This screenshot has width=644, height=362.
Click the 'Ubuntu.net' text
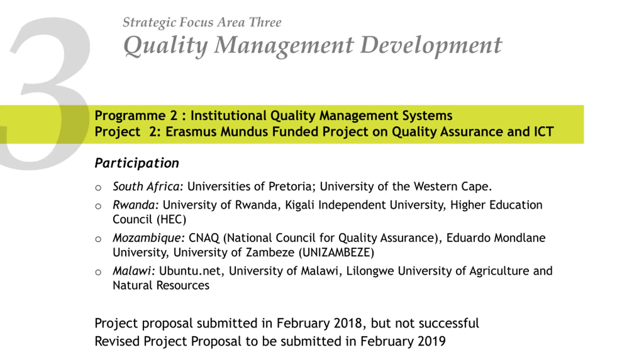click(190, 271)
